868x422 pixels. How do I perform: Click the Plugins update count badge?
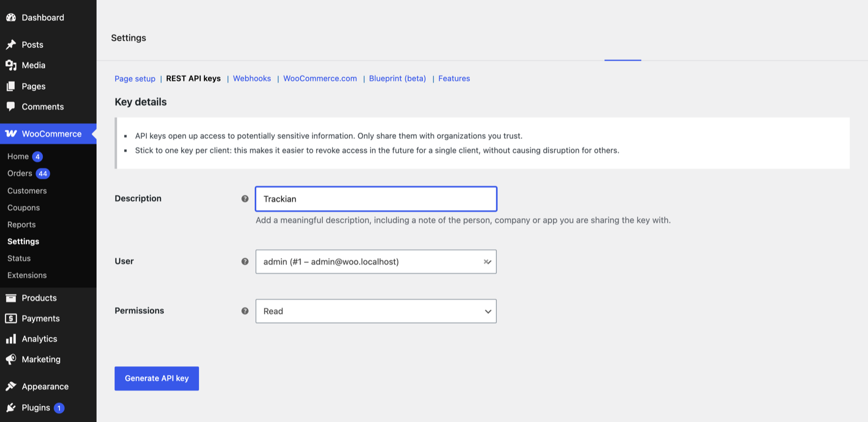(x=59, y=408)
